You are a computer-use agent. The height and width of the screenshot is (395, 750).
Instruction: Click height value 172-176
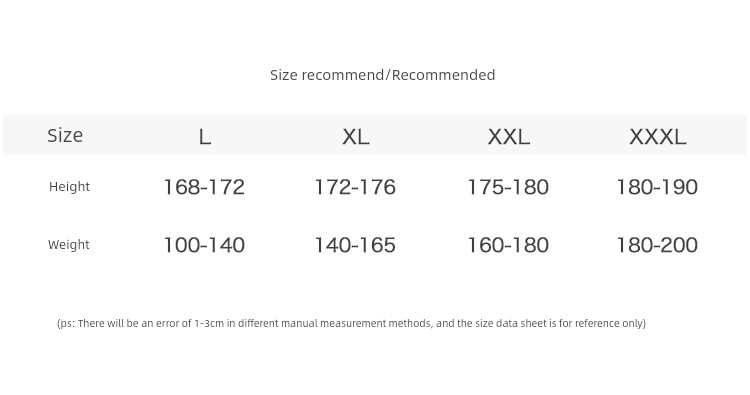point(355,187)
